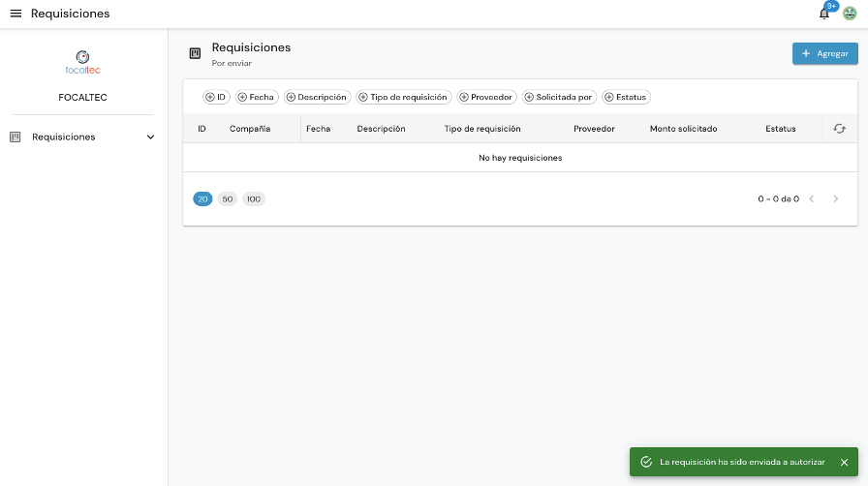Click the Descripción column header
The height and width of the screenshot is (486, 868).
(x=381, y=129)
